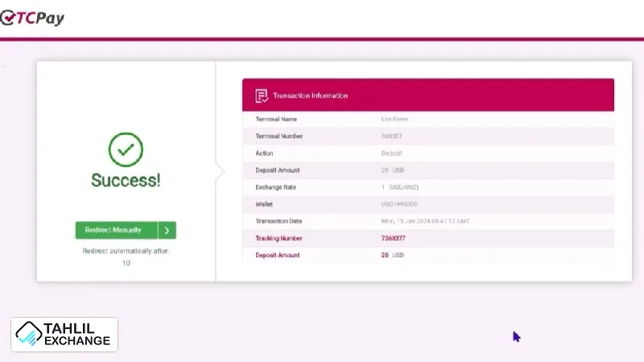Click the Tahlil Exchange watermark text
This screenshot has width=644, height=362.
point(78,335)
